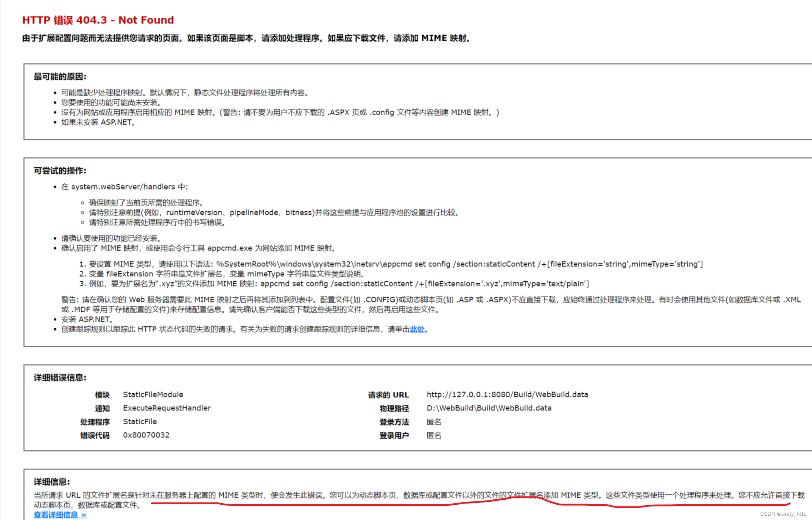Image resolution: width=812 pixels, height=520 pixels.
Task: Click the '可尝试的操作:' section heading
Action: (x=60, y=171)
